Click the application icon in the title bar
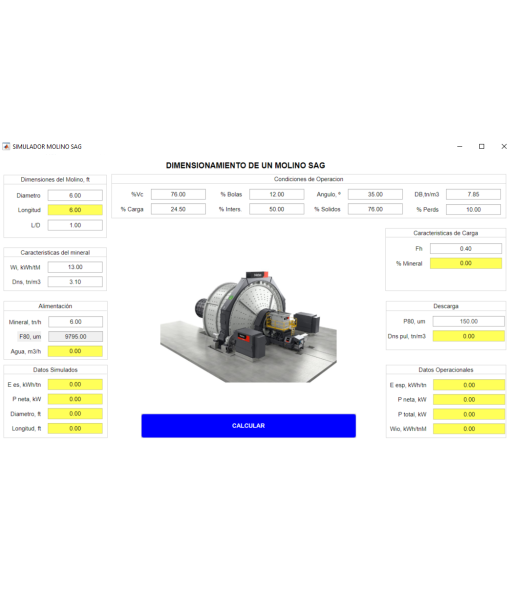513x608 pixels. pos(6,146)
